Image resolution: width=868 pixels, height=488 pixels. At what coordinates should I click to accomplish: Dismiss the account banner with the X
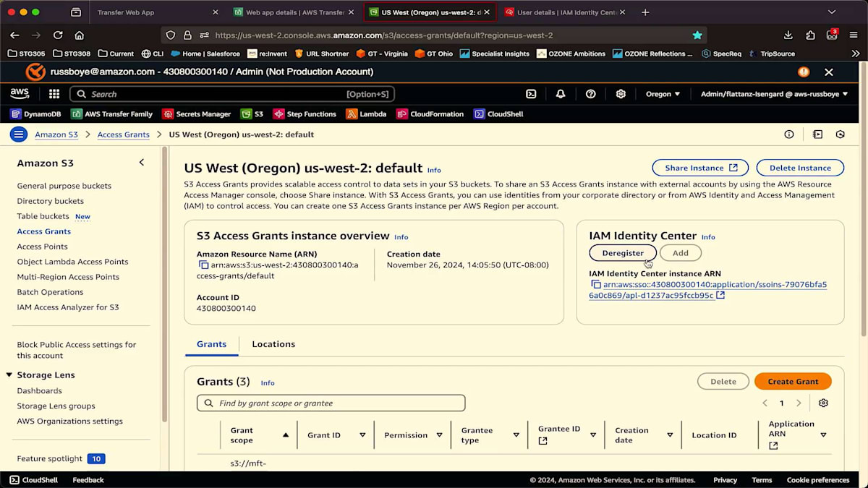point(829,72)
